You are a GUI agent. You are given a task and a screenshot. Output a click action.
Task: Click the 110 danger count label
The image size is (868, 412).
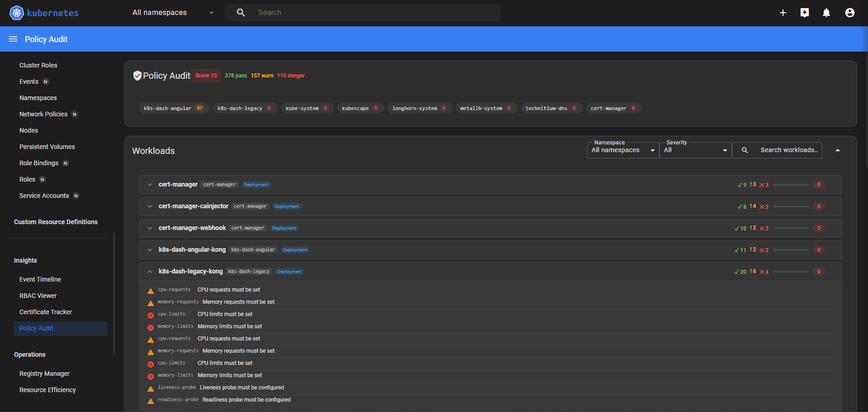pos(291,76)
